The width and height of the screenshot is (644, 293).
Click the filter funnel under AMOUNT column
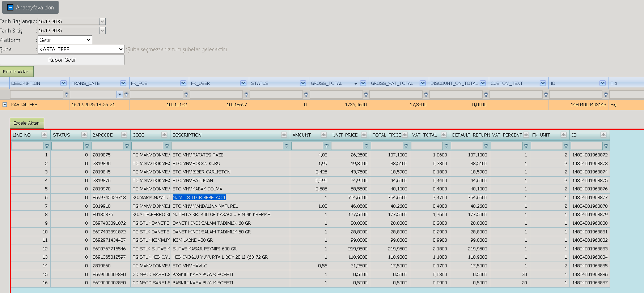326,146
